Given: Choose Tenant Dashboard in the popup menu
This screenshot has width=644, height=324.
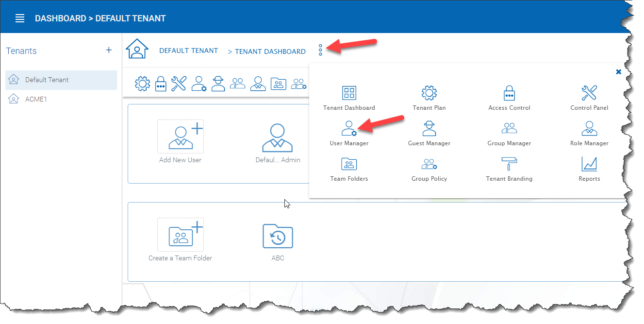Looking at the screenshot, I should 349,98.
